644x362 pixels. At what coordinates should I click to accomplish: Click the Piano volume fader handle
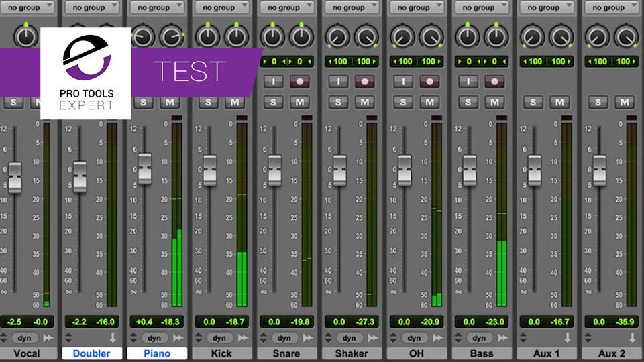[145, 168]
